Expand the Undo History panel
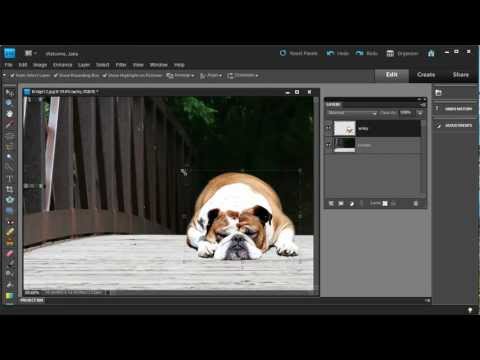This screenshot has width=480, height=360. pos(455,109)
